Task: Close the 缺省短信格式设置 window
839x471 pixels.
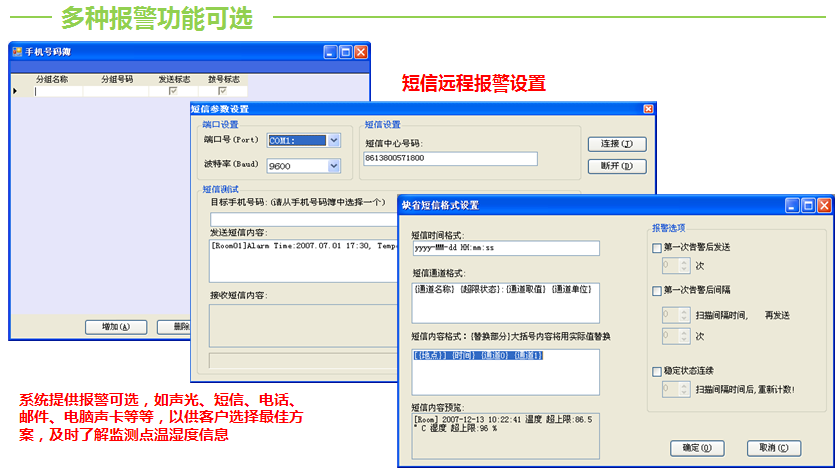Action: (x=825, y=206)
